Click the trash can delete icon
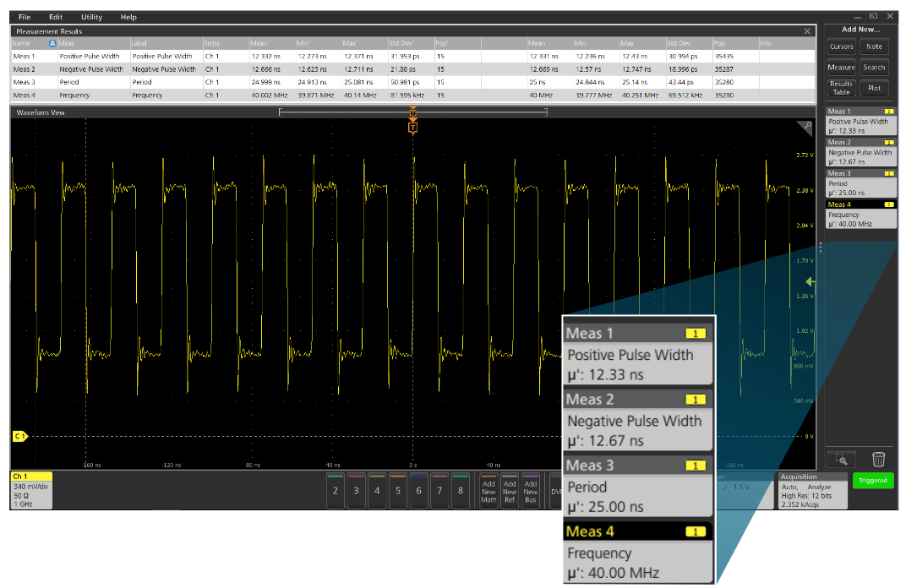This screenshot has height=588, width=906. point(878,460)
